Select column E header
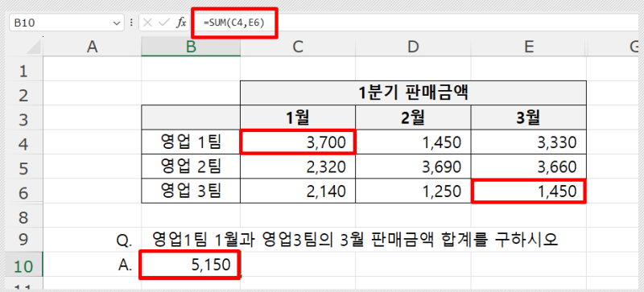The image size is (644, 292). coord(529,47)
